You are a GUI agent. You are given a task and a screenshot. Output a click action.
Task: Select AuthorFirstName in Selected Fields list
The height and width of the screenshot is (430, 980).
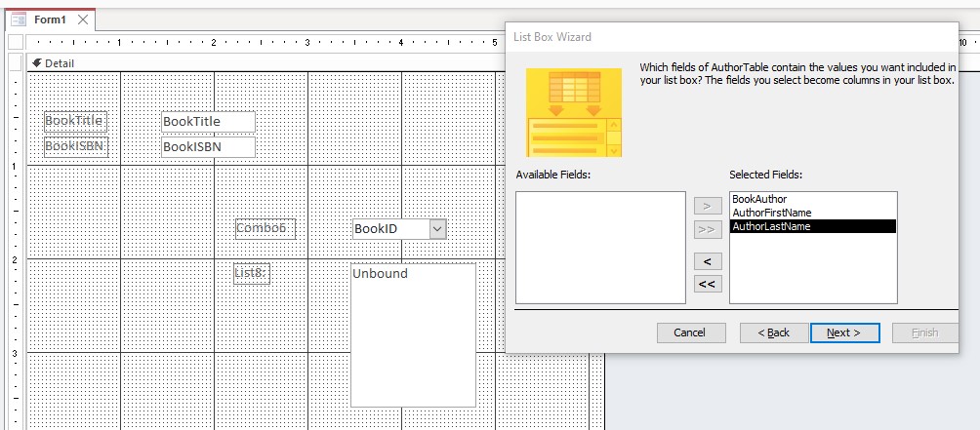pos(771,213)
